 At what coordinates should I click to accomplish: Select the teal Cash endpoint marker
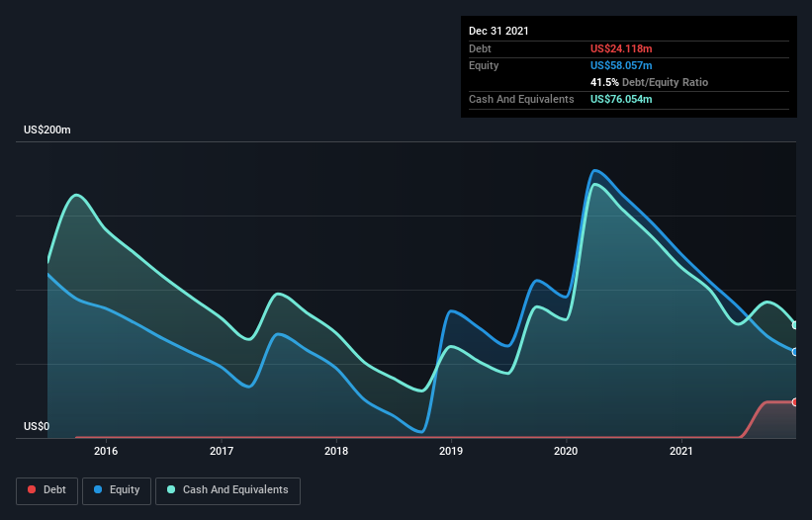(795, 325)
